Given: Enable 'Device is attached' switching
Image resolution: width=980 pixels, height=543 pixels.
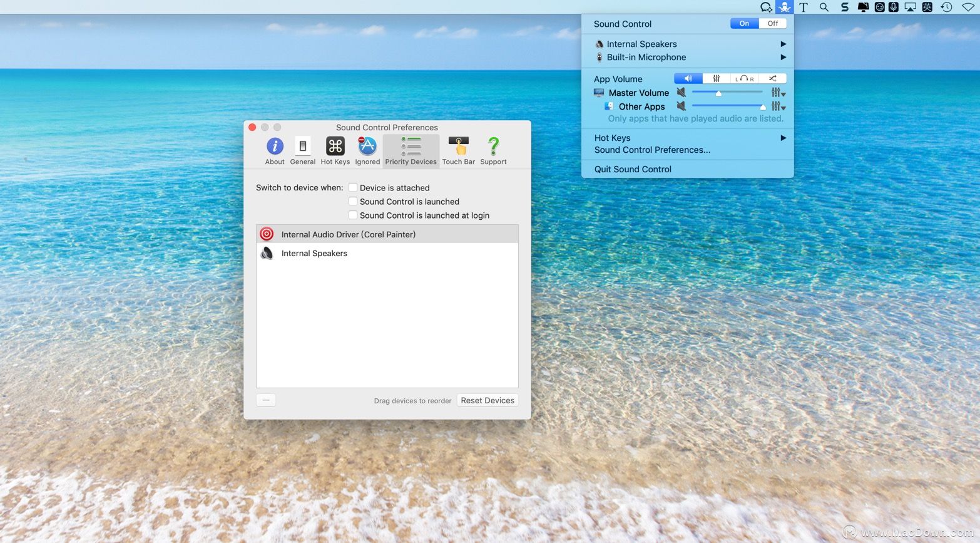Looking at the screenshot, I should [353, 187].
